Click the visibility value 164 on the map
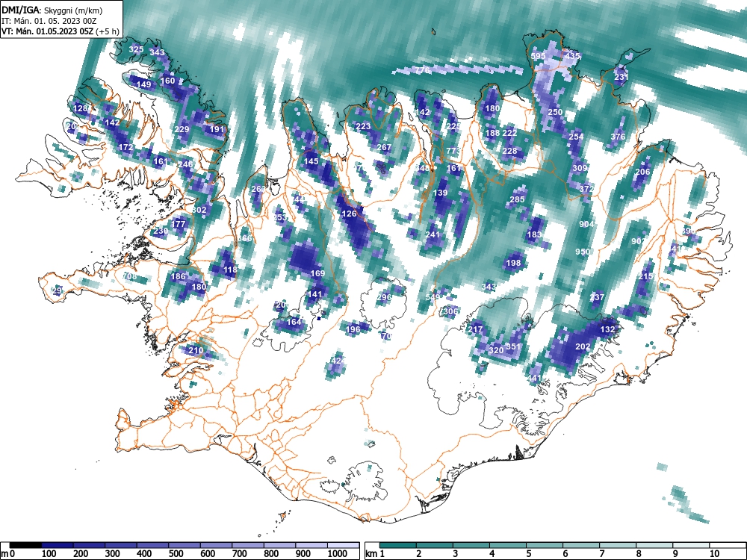Viewport: 747px width, 560px height. (294, 322)
